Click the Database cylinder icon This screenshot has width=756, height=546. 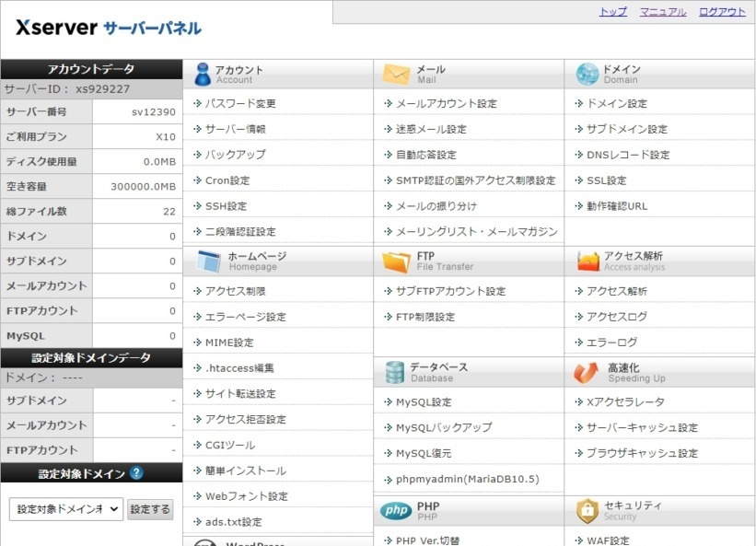coord(394,373)
